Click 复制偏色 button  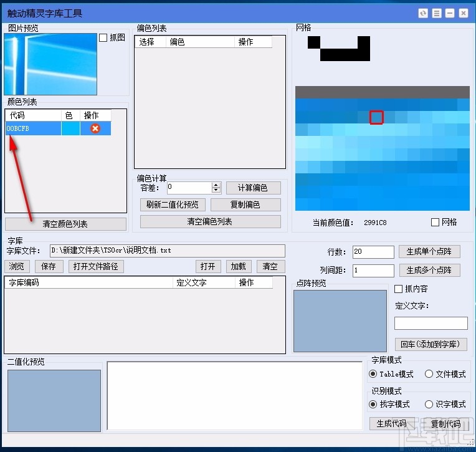pyautogui.click(x=245, y=204)
